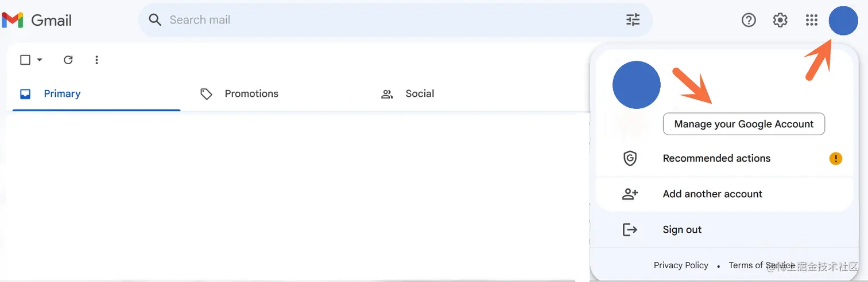This screenshot has width=868, height=282.
Task: Sign out of the account
Action: click(681, 229)
